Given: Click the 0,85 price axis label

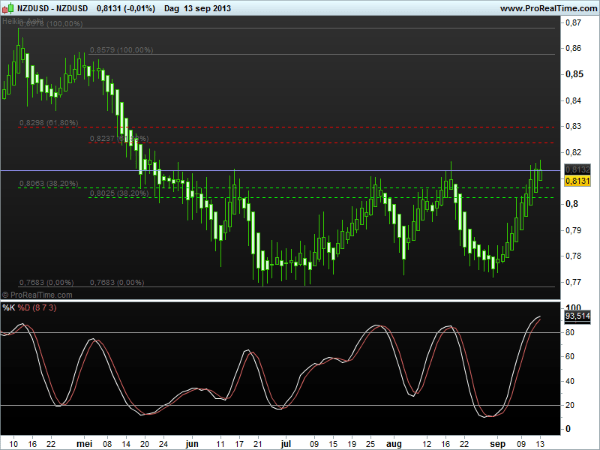Looking at the screenshot, I should pos(574,73).
